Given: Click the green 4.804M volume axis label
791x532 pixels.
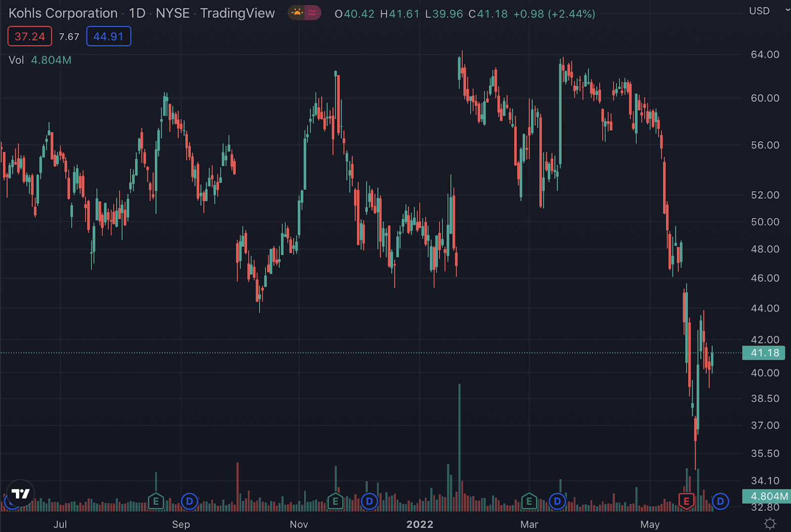Looking at the screenshot, I should coord(766,496).
